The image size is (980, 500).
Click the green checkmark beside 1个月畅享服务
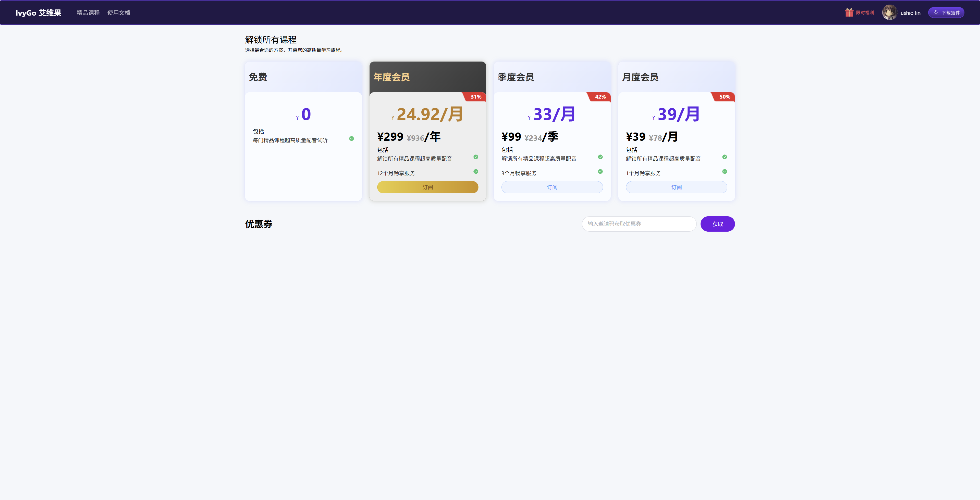click(724, 171)
